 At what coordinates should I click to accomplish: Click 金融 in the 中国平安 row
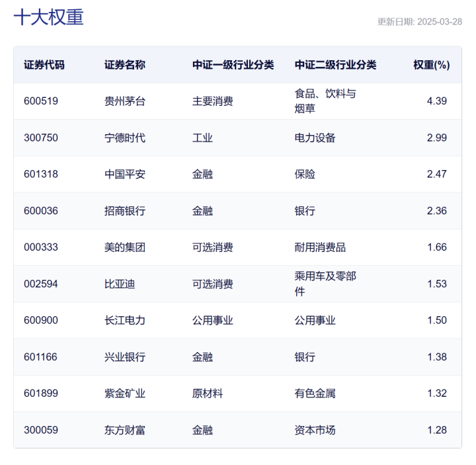pyautogui.click(x=202, y=175)
